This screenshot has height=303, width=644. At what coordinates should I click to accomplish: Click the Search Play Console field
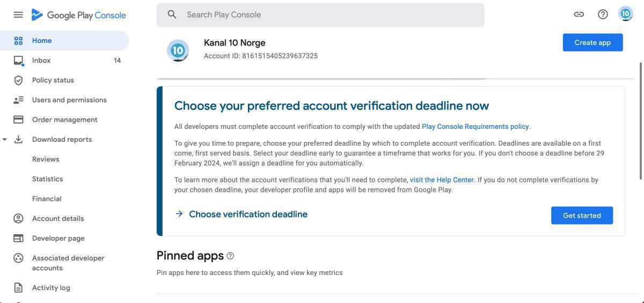click(x=320, y=15)
